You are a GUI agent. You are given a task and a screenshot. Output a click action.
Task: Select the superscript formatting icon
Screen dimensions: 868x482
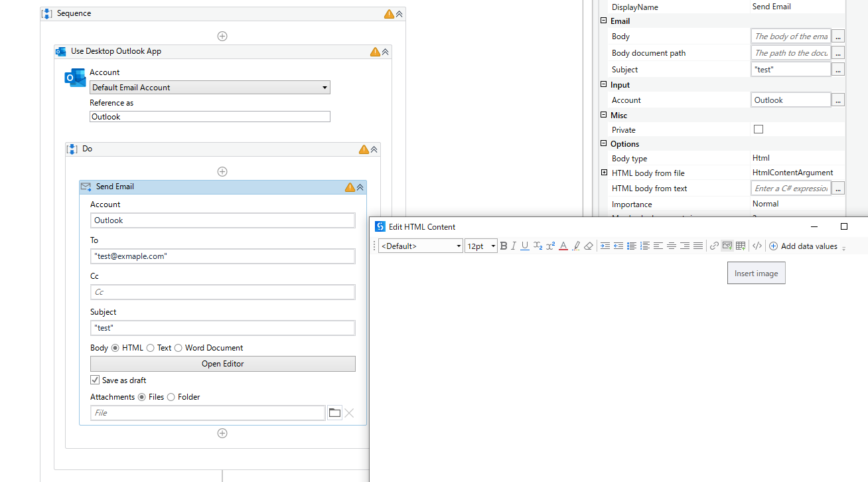click(x=550, y=246)
